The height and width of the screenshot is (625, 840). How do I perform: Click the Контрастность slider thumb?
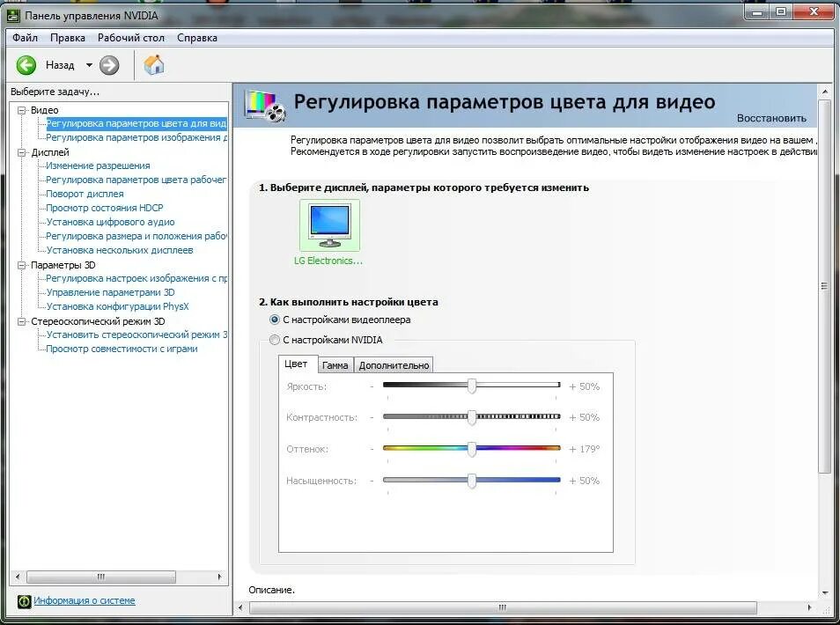tap(471, 417)
